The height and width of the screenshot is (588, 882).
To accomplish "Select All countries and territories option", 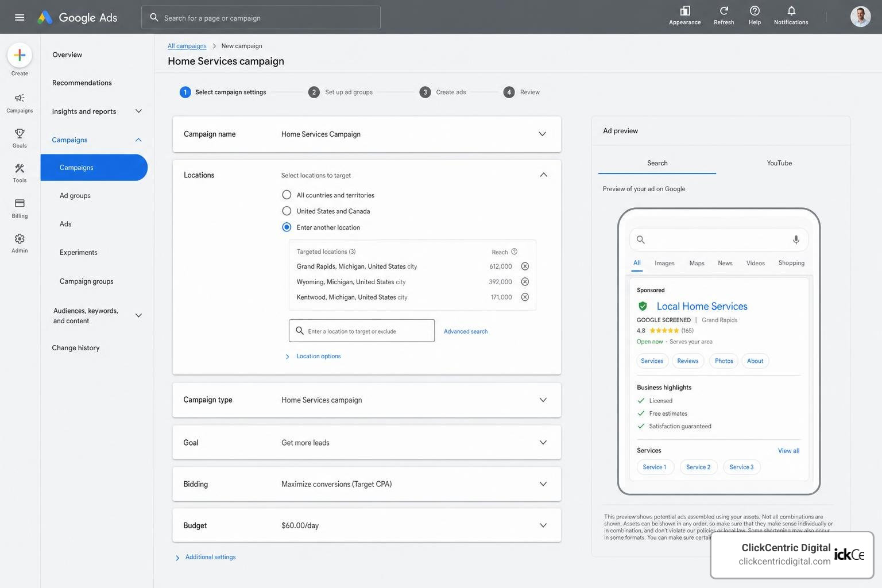I will pos(287,195).
